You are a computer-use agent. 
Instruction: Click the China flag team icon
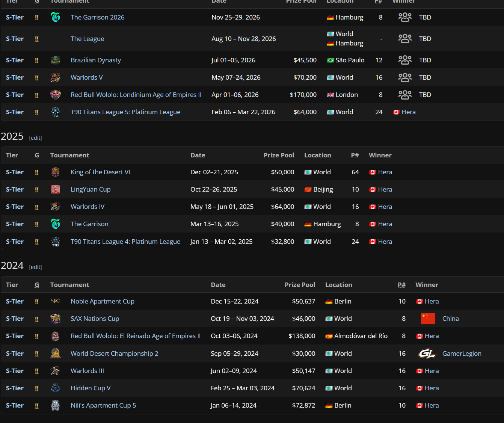point(428,319)
